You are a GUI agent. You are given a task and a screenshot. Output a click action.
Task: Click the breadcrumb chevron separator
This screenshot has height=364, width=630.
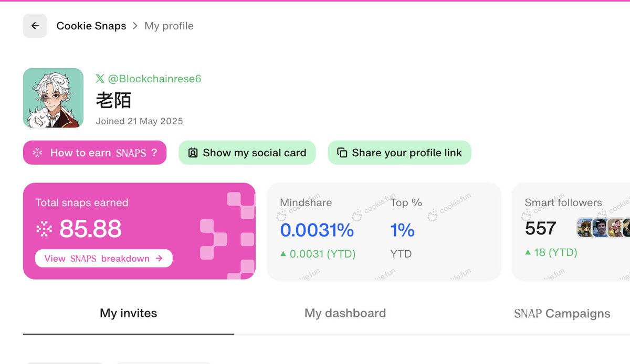(135, 26)
